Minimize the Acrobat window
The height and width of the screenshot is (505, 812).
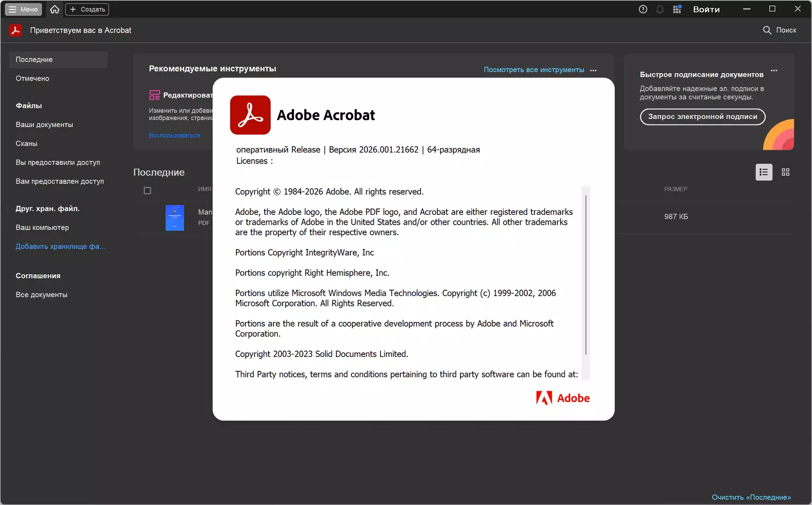coord(747,9)
